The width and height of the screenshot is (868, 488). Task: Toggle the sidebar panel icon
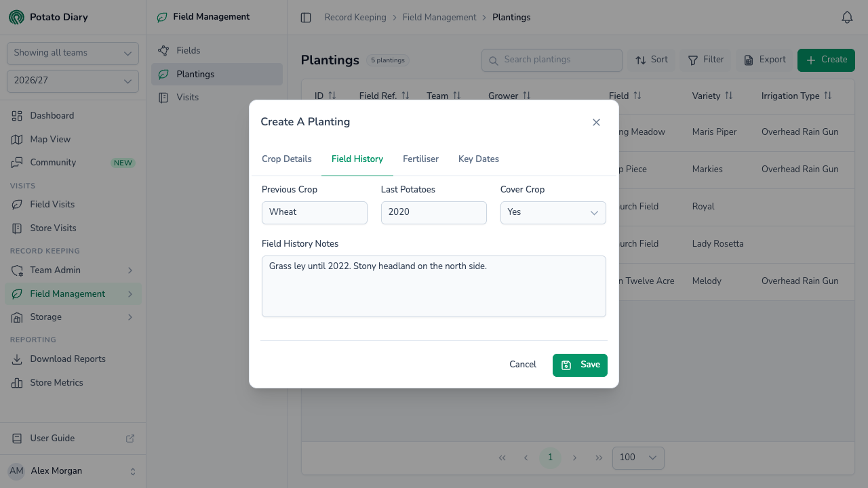(x=306, y=18)
